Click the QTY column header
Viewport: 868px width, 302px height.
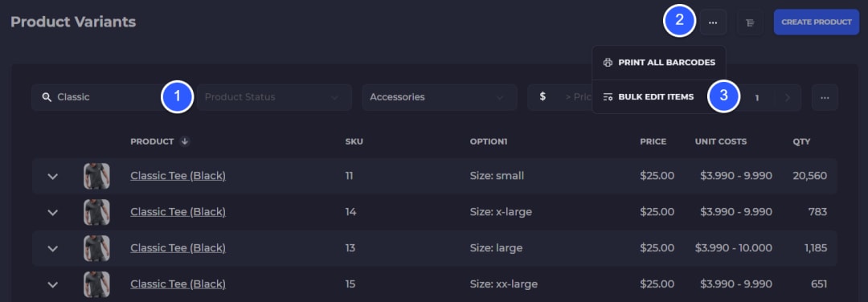point(801,141)
